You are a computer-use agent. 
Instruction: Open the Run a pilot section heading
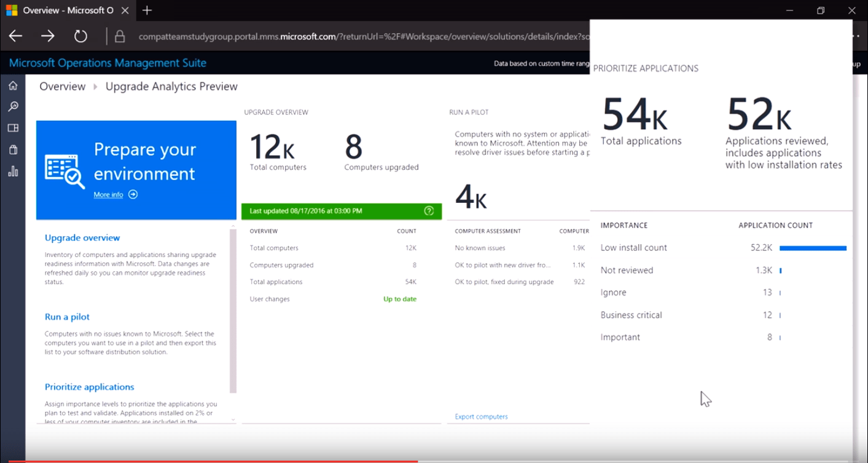66,316
